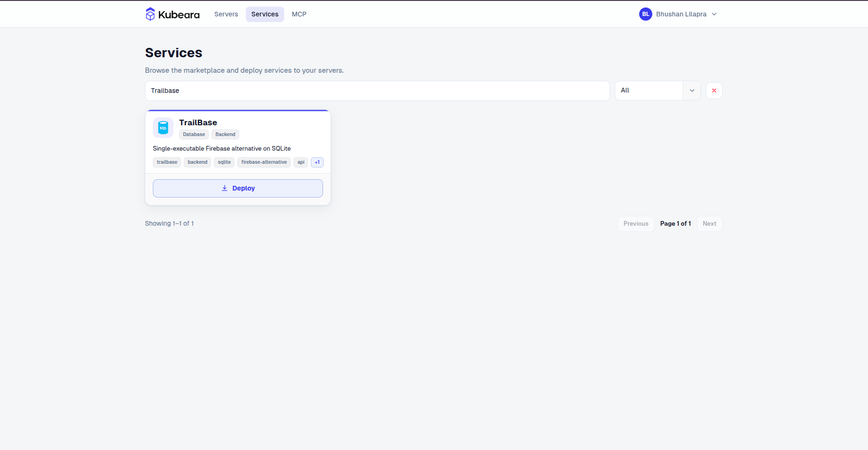Deploy the TrailBase service
868x450 pixels.
(x=238, y=188)
